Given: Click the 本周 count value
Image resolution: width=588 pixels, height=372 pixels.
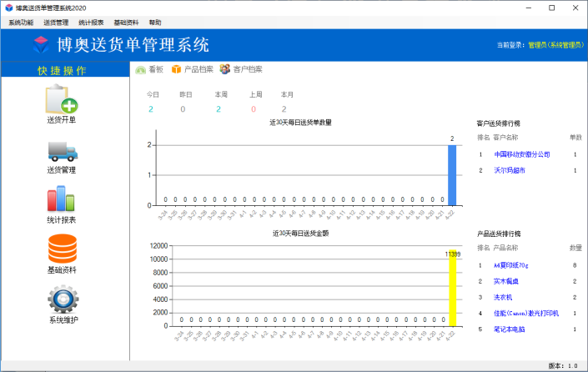Looking at the screenshot, I should click(219, 109).
